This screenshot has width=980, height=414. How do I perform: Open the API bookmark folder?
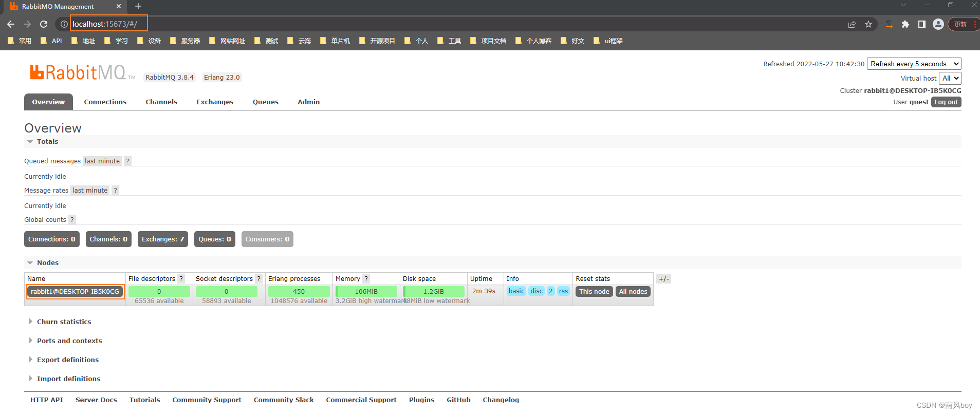point(51,41)
